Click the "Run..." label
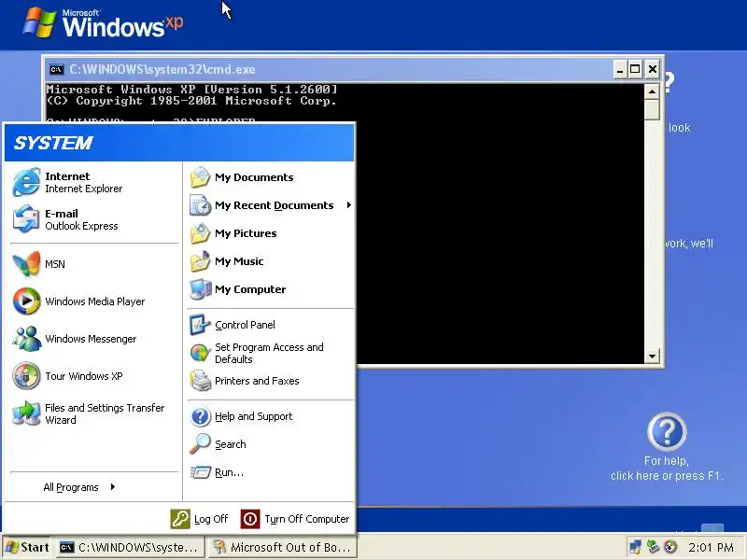 [x=229, y=472]
